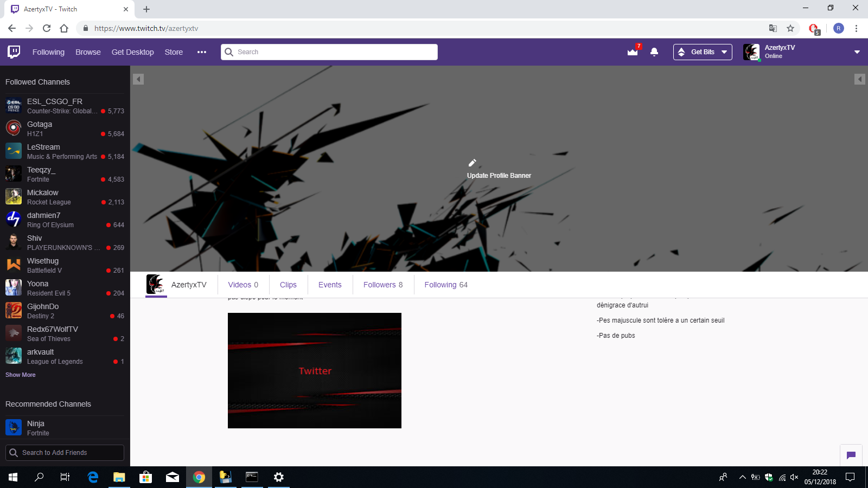Open the three-dots more menu
This screenshot has width=868, height=488.
[x=202, y=52]
